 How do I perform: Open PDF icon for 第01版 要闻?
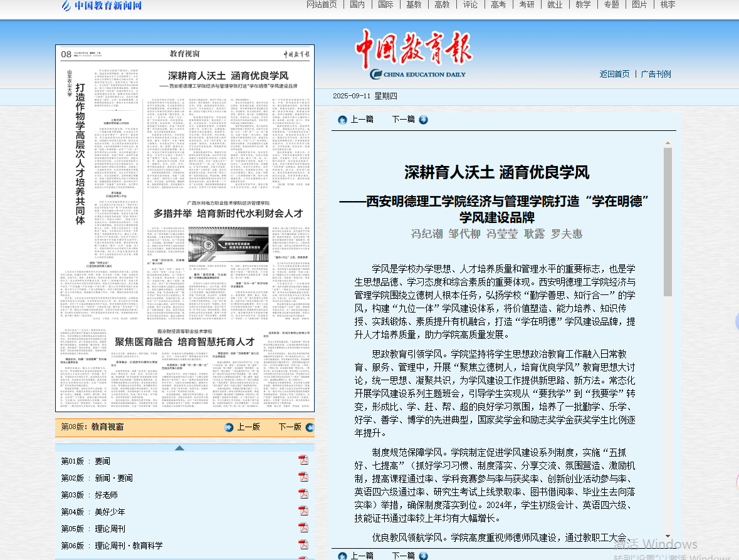(303, 460)
